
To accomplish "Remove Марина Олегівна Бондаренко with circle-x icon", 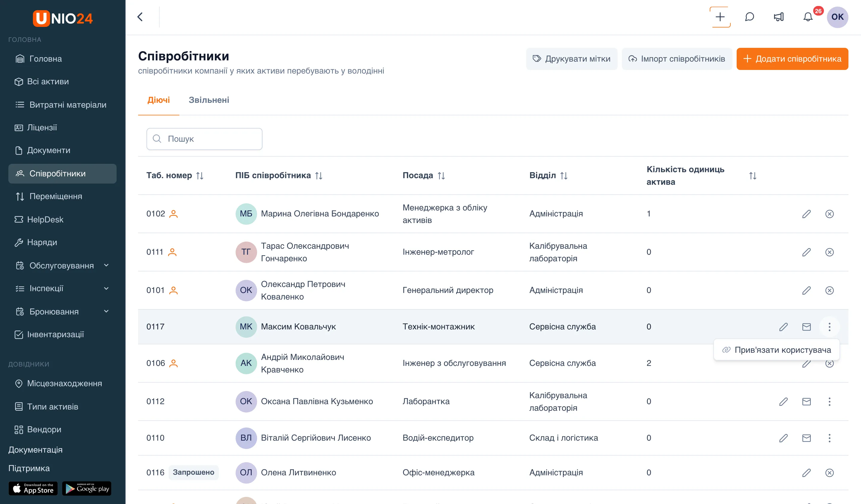I will point(829,214).
